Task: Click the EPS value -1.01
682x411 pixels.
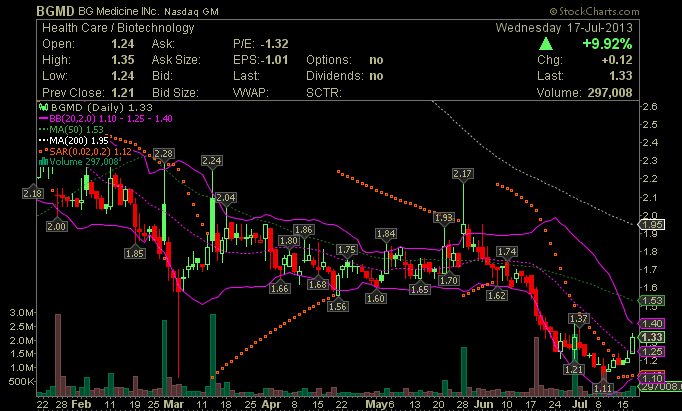Action: click(274, 60)
